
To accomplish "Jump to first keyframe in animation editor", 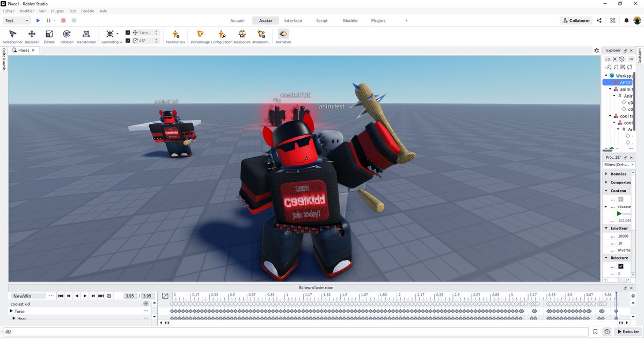I will 61,295.
